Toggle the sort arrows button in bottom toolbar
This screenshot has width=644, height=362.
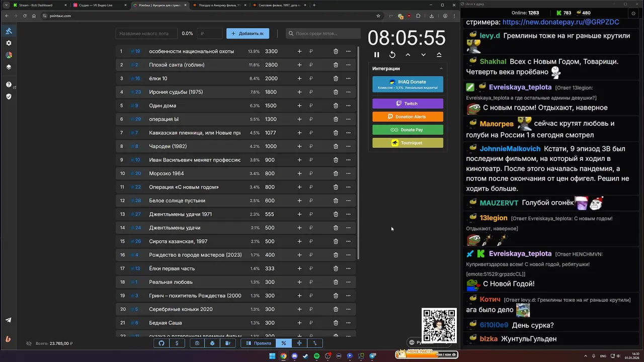click(315, 343)
